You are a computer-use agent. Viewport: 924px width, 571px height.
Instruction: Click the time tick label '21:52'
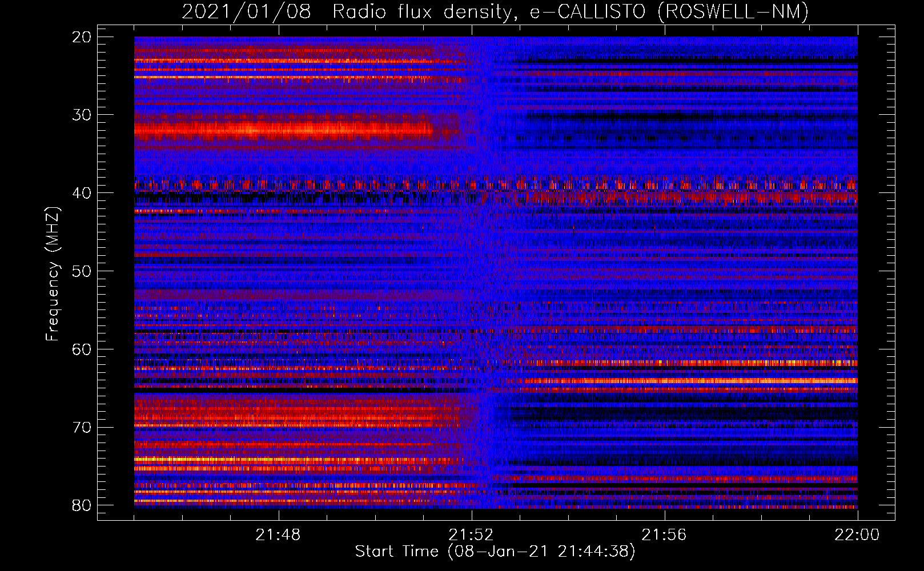471,535
